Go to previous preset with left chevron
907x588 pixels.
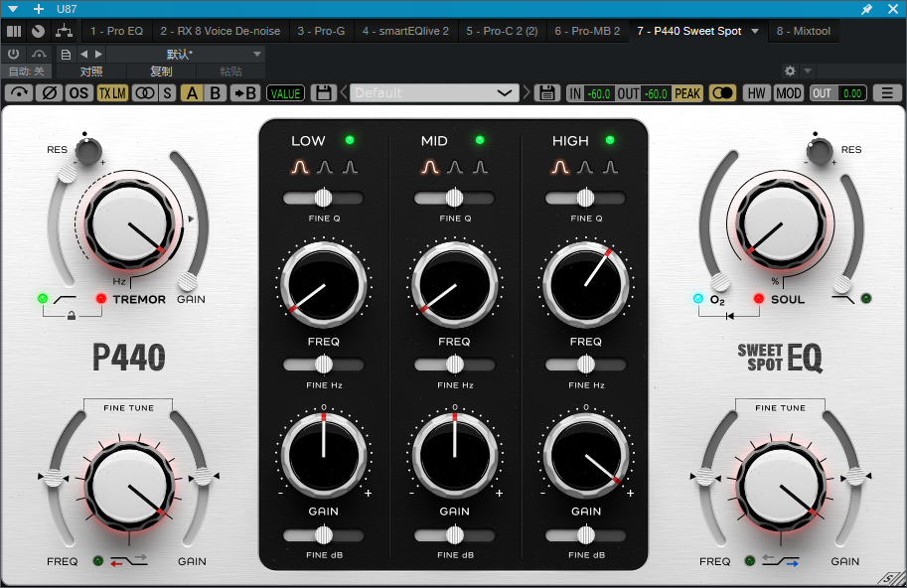[344, 92]
